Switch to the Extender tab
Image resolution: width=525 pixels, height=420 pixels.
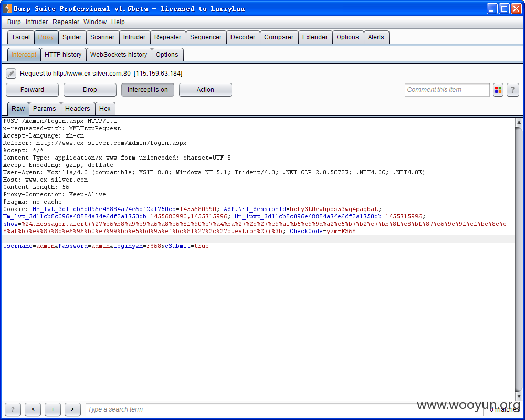[x=315, y=37]
